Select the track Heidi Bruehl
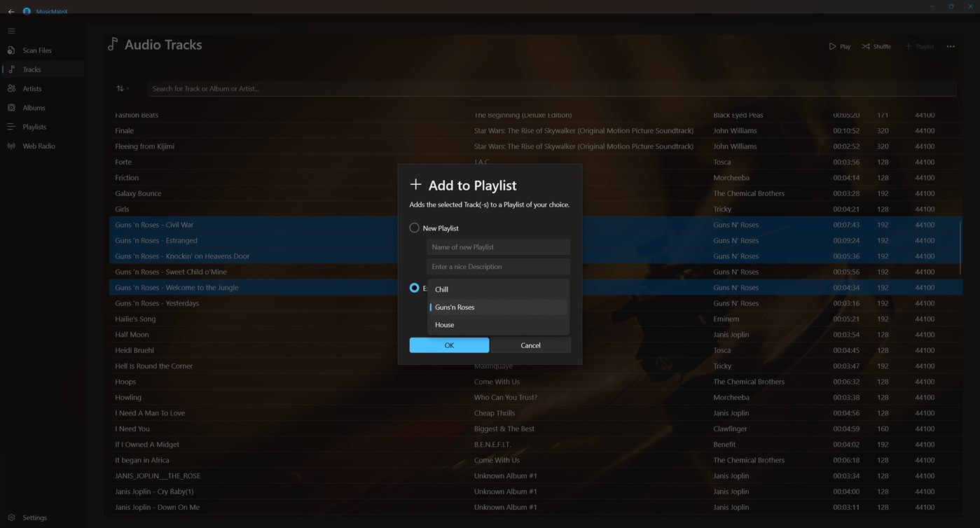This screenshot has width=980, height=528. (x=536, y=350)
